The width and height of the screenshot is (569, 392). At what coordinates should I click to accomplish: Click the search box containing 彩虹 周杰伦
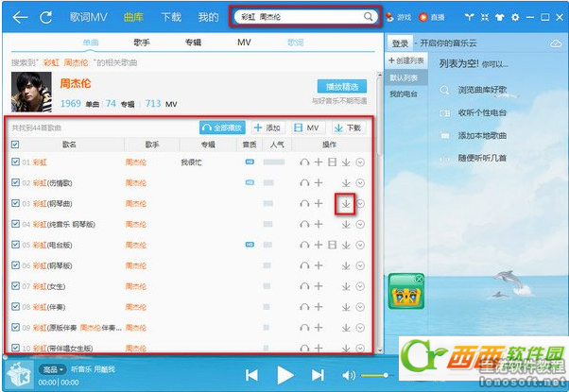tap(305, 17)
